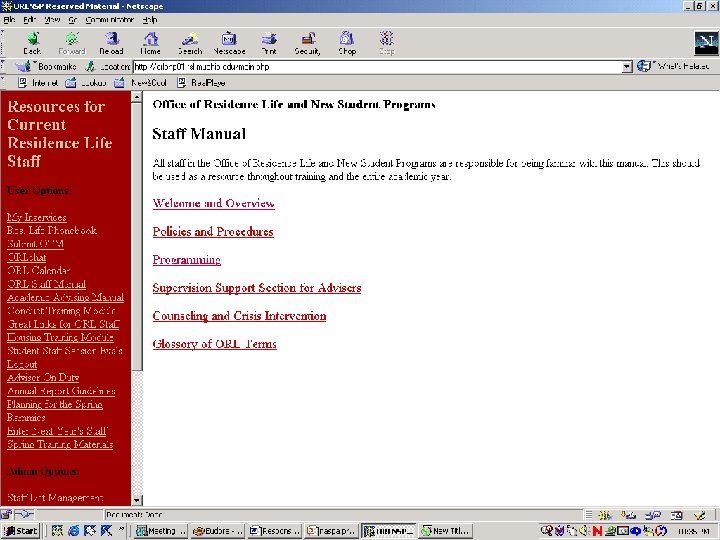Click the Netscape toolbar button
The height and width of the screenshot is (540, 720).
[229, 44]
